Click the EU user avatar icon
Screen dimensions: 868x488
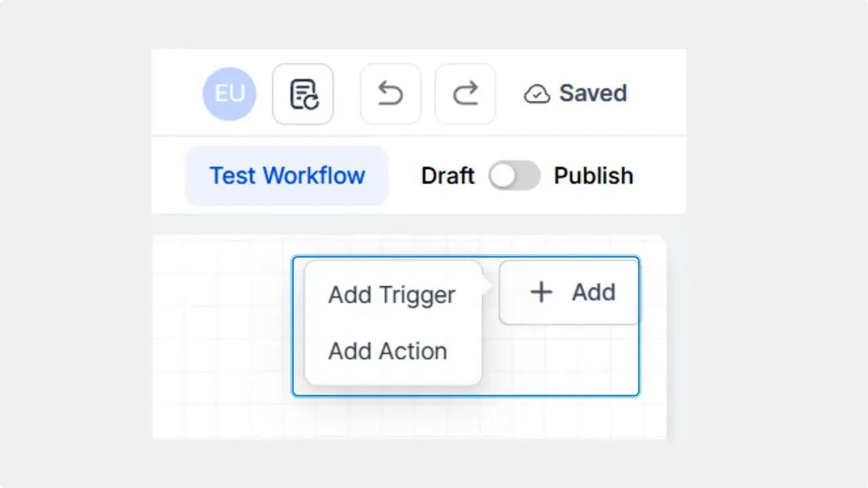coord(229,94)
